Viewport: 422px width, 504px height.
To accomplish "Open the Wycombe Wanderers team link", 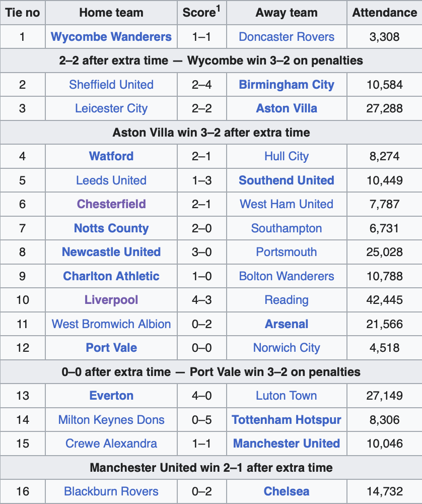I will click(x=111, y=37).
